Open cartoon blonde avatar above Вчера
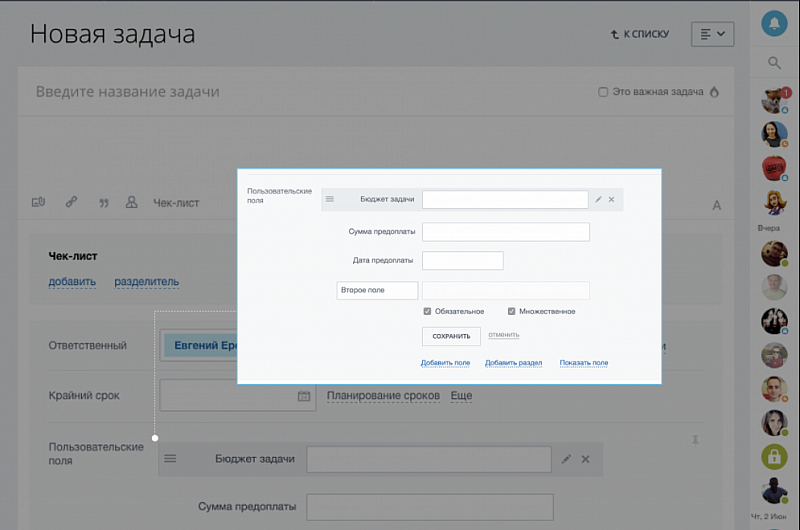 pos(774,203)
